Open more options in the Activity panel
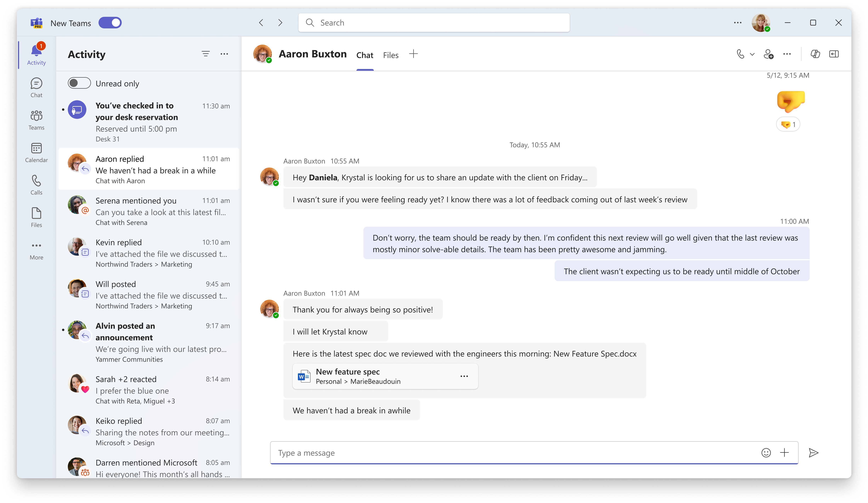Image resolution: width=868 pixels, height=503 pixels. (224, 54)
